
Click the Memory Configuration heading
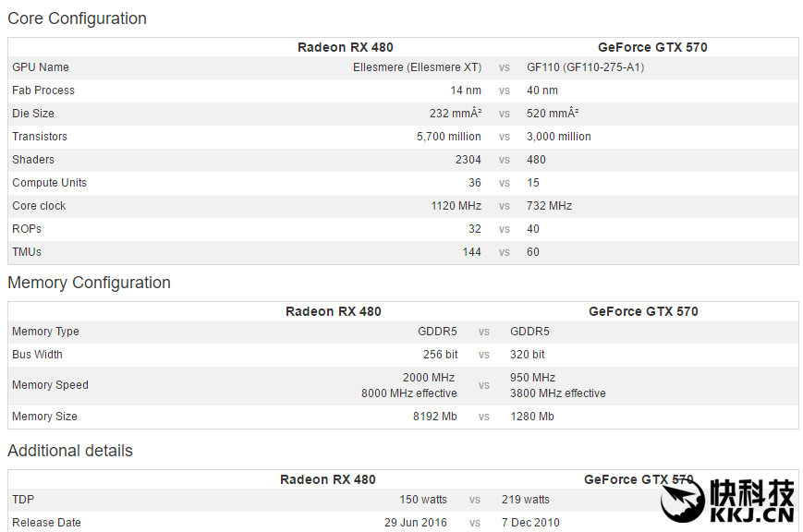(89, 283)
